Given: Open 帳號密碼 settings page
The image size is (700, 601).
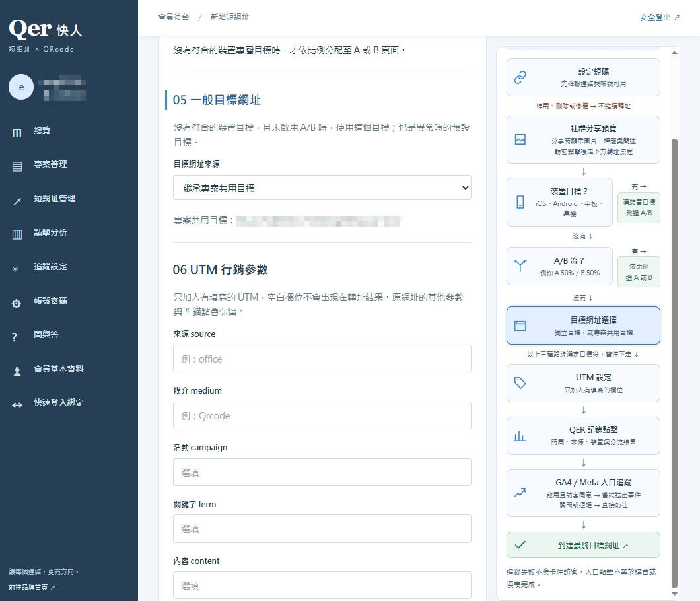Looking at the screenshot, I should tap(50, 301).
